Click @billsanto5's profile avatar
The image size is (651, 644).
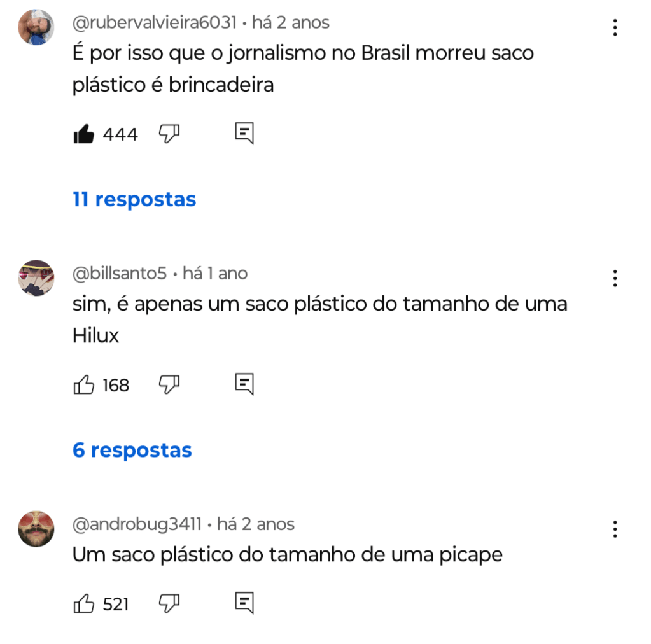tap(36, 278)
